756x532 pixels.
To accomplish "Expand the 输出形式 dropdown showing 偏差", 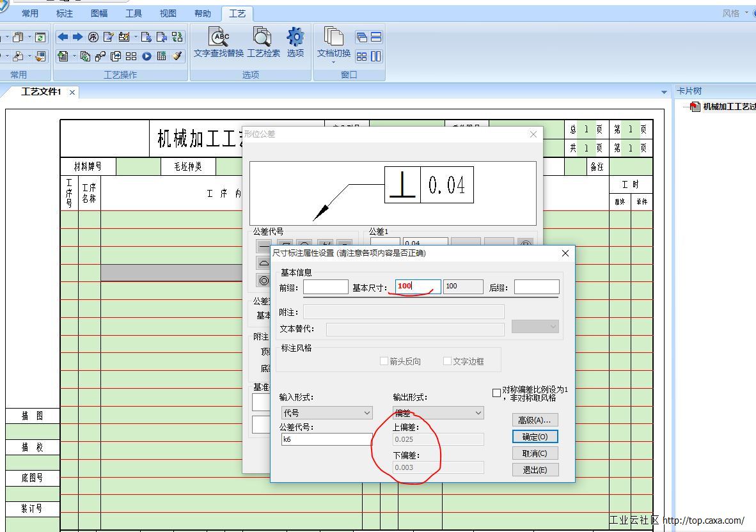I will click(x=438, y=413).
